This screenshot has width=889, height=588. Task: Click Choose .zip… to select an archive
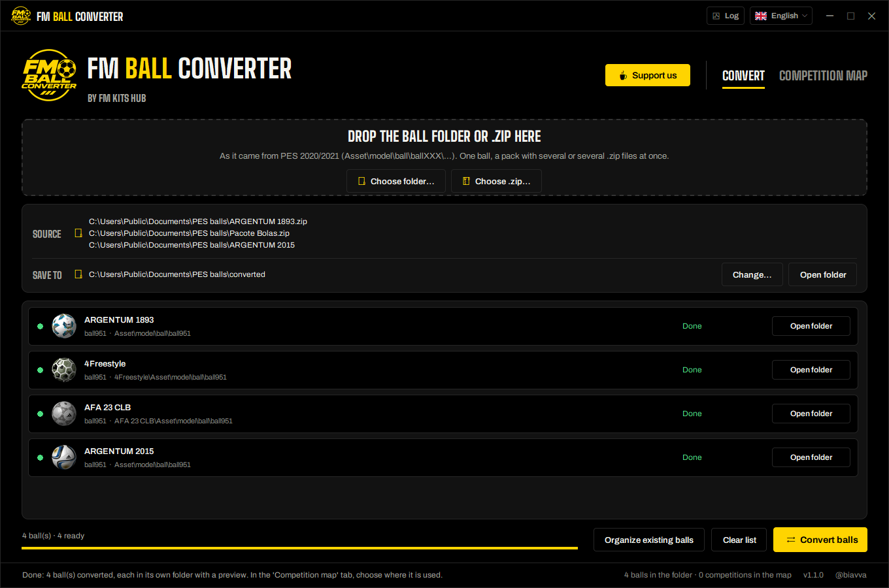496,181
